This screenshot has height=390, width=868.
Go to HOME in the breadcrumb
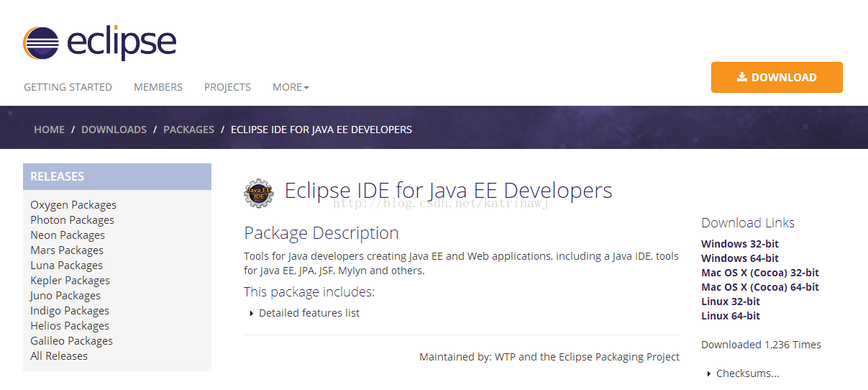[x=49, y=130]
